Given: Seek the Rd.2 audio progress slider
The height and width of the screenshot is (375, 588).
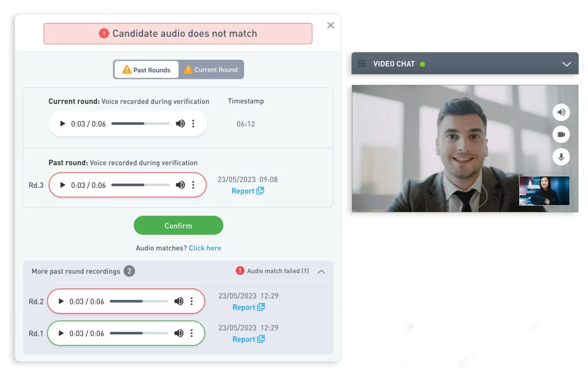Looking at the screenshot, I should [x=139, y=301].
